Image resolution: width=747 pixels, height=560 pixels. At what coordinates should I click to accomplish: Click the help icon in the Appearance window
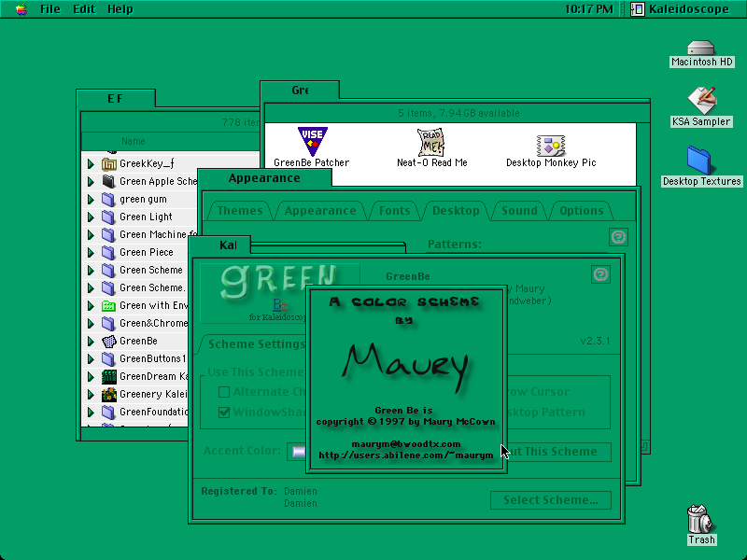point(618,237)
